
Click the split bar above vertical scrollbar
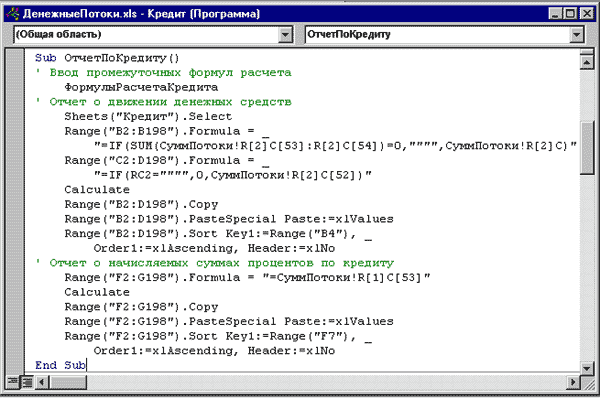coord(587,52)
